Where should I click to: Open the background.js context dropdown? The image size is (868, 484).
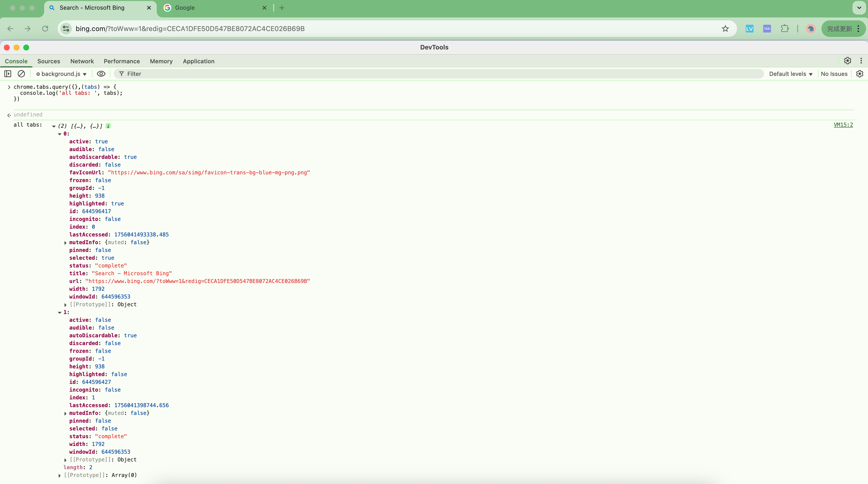[x=61, y=74]
